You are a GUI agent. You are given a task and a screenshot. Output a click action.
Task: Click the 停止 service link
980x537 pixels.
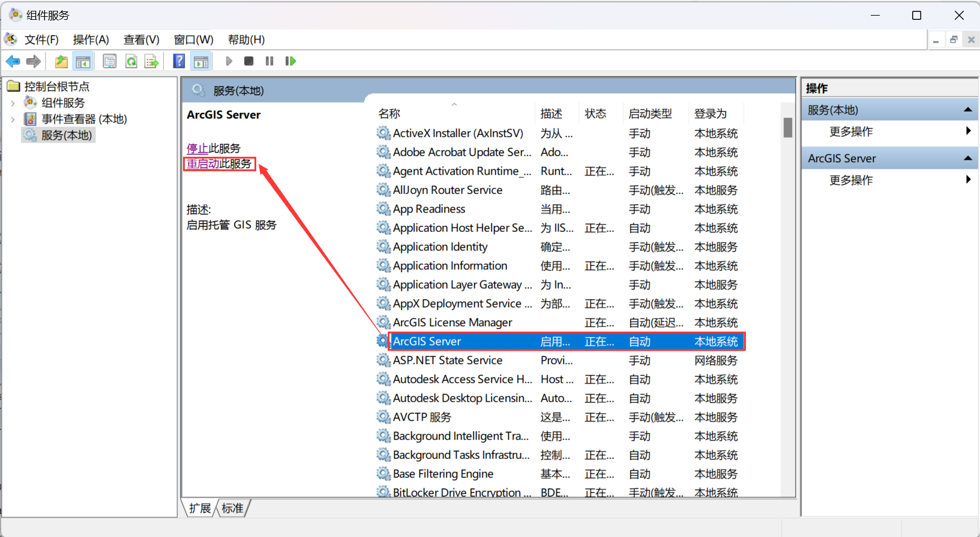click(197, 148)
